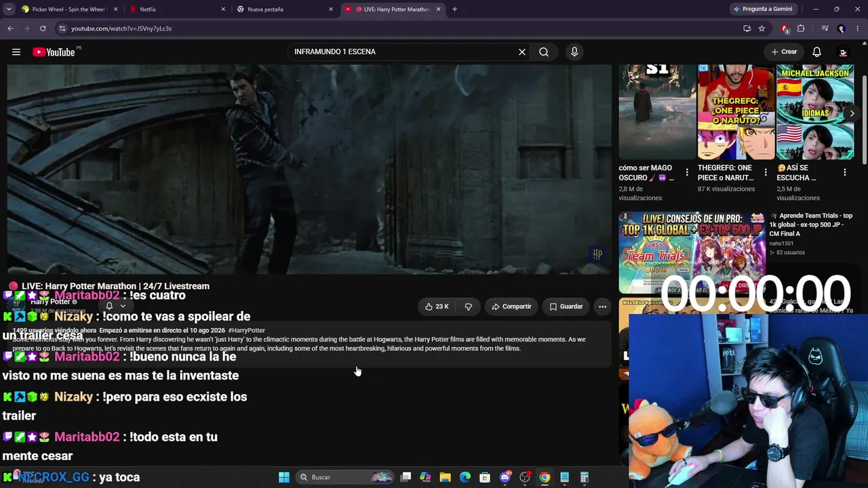Switch to the Nueva pestaña tab
Image resolution: width=868 pixels, height=488 pixels.
point(283,9)
